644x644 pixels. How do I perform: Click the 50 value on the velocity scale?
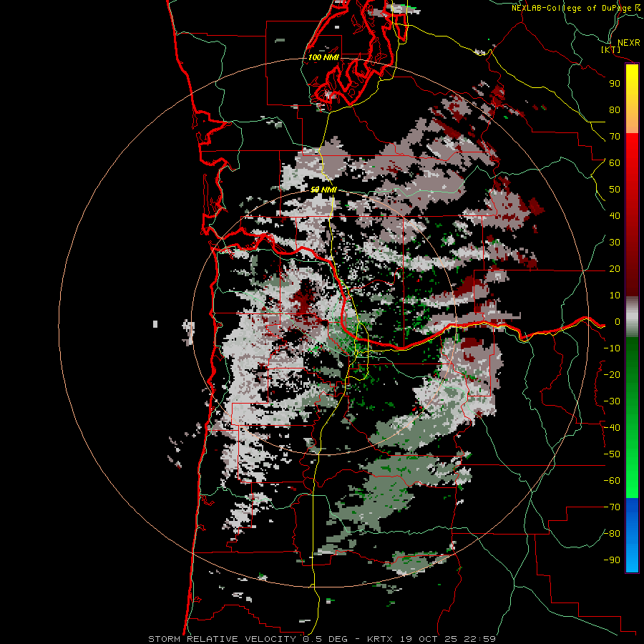pyautogui.click(x=615, y=190)
